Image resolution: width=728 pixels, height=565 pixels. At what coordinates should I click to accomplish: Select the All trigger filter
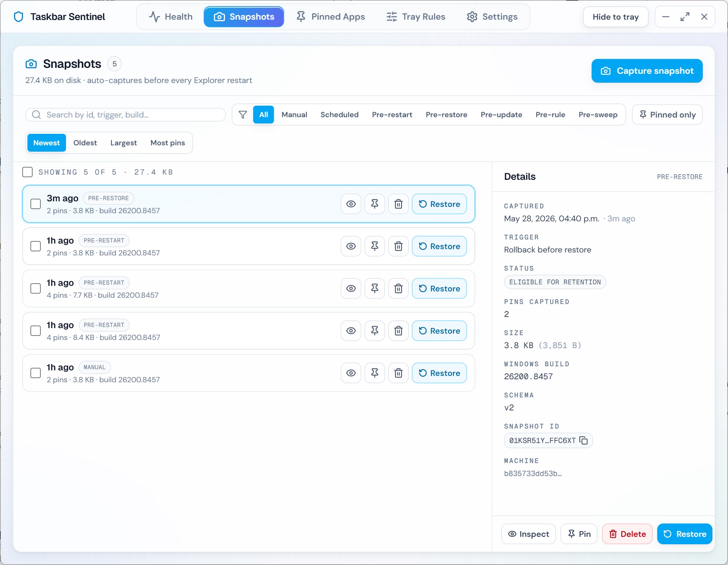coord(264,115)
